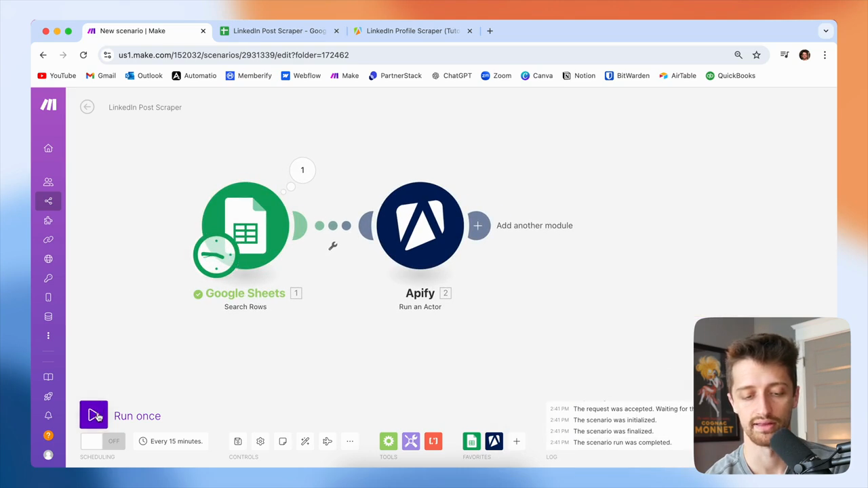Click log entry 'The scenario was finalized.'
Viewport: 868px width, 488px height.
coord(613,431)
